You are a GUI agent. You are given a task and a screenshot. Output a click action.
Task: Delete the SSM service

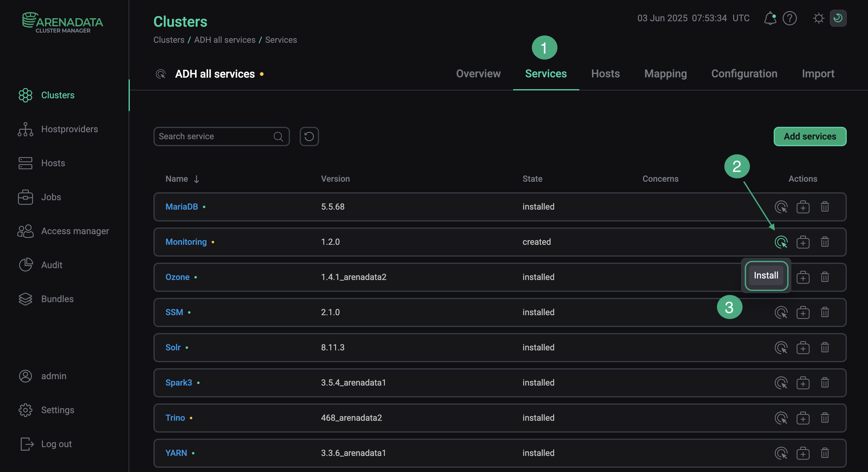coord(825,312)
